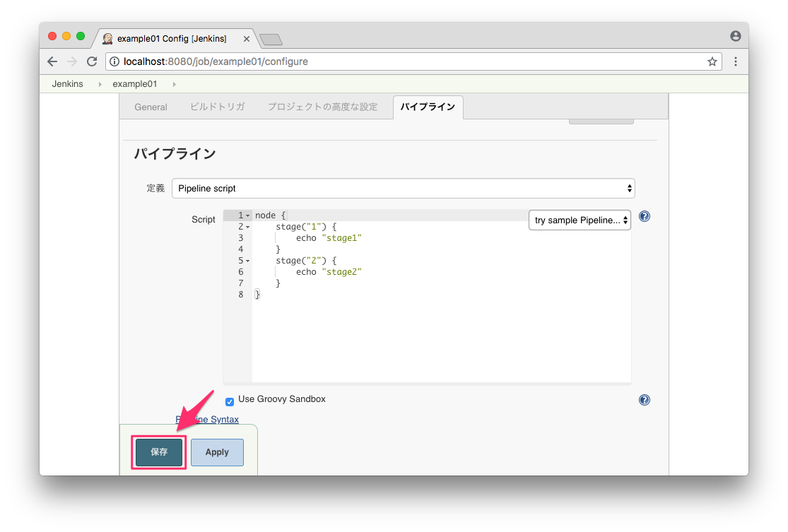Uncheck the Use Groovy Sandbox checkbox

pos(230,401)
